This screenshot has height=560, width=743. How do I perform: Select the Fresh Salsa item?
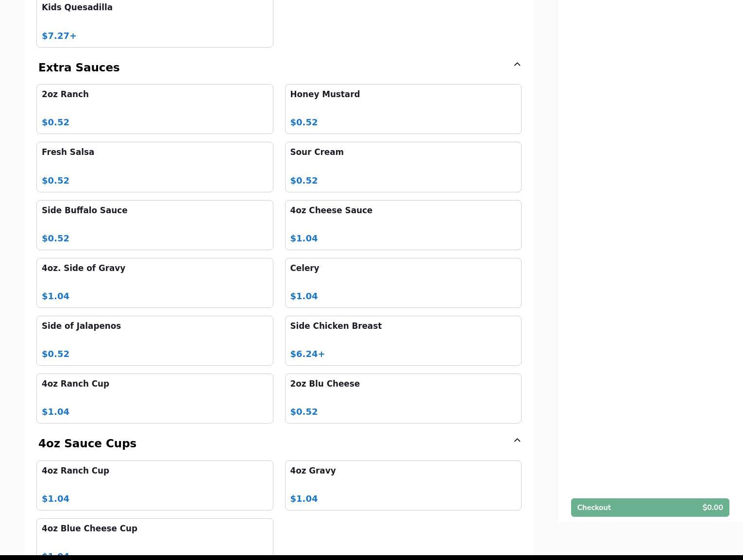point(154,167)
